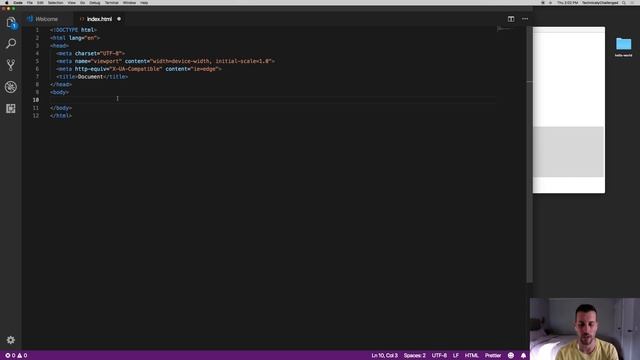The width and height of the screenshot is (640, 360).
Task: Open the hello-world folder on desktop
Action: click(623, 47)
